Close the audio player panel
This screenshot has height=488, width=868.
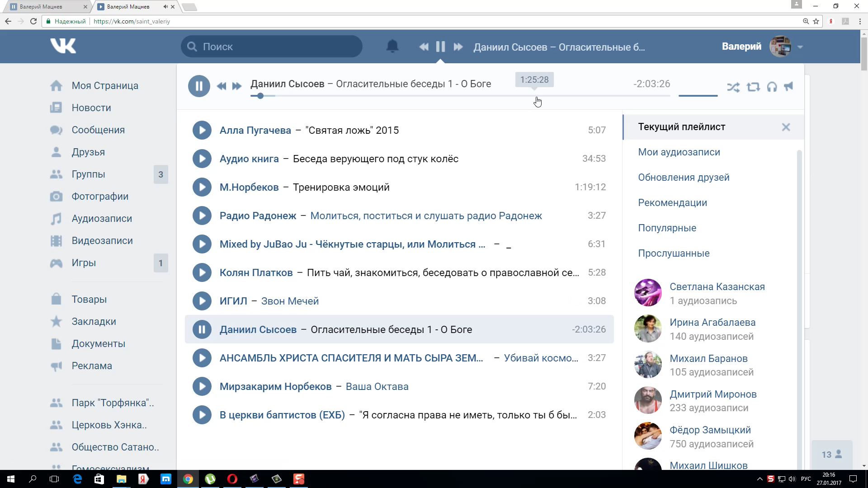[786, 127]
